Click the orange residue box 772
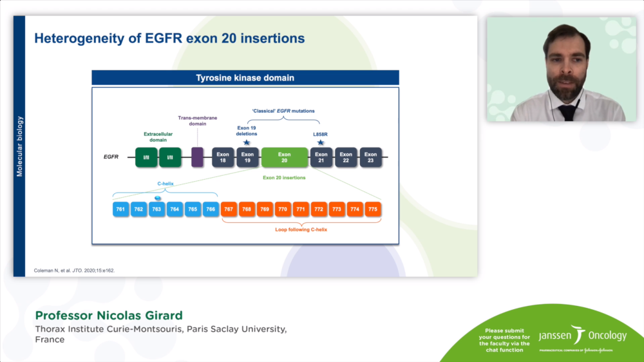Image resolution: width=644 pixels, height=362 pixels. click(319, 209)
